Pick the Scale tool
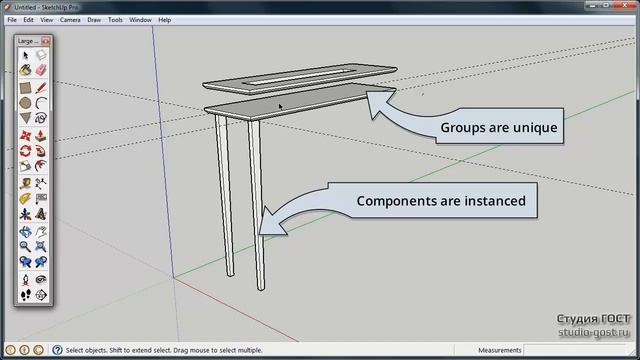Screen dimensions: 640x360 click(25, 166)
